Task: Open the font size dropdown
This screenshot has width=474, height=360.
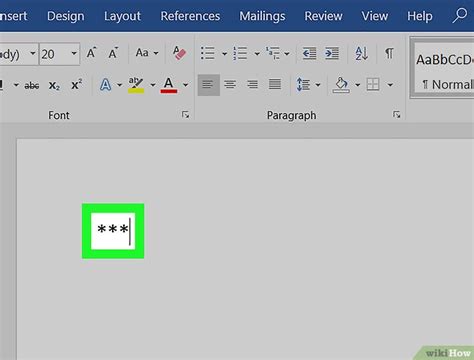Action: 74,53
